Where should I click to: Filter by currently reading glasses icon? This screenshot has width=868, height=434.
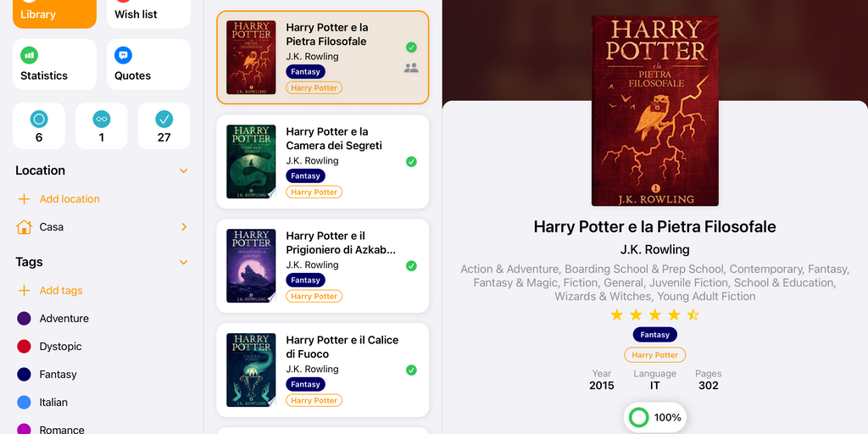click(102, 119)
